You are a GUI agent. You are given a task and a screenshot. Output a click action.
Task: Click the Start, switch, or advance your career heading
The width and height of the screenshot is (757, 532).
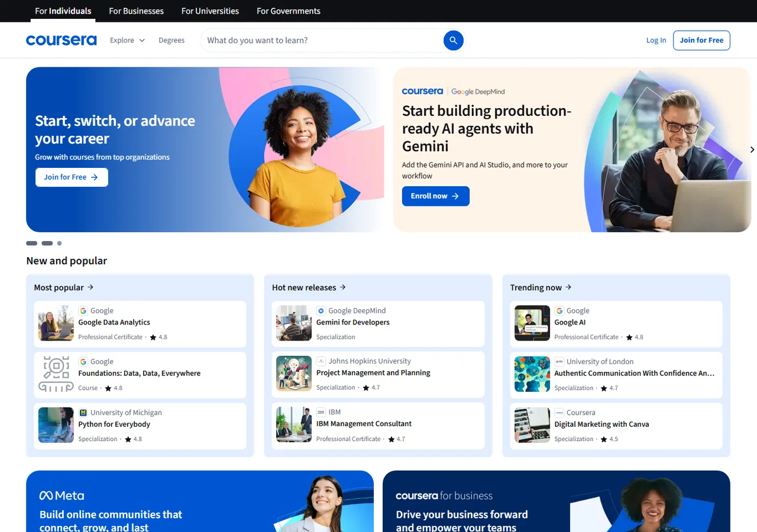[x=115, y=129]
